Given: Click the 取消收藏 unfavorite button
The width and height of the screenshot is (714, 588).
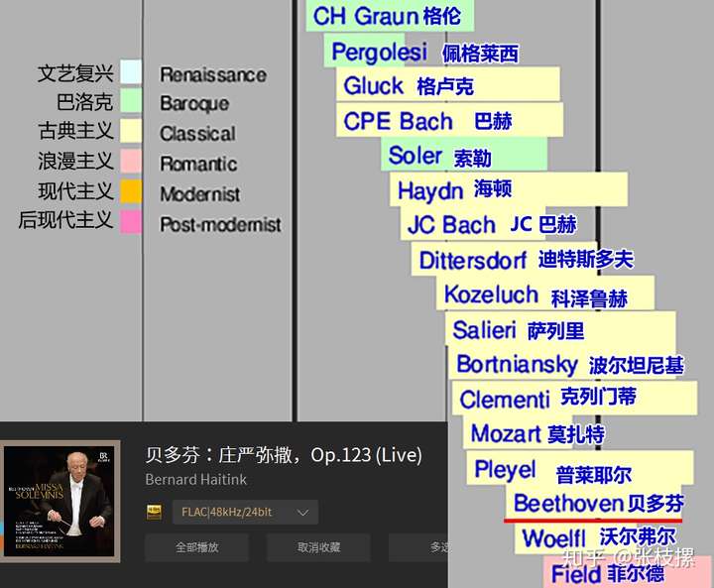Looking at the screenshot, I should (318, 547).
